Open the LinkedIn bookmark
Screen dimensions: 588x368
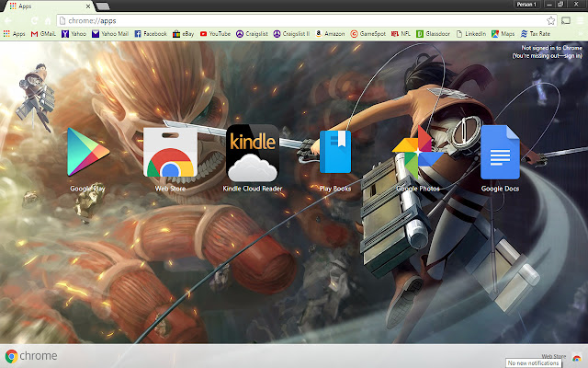point(471,34)
